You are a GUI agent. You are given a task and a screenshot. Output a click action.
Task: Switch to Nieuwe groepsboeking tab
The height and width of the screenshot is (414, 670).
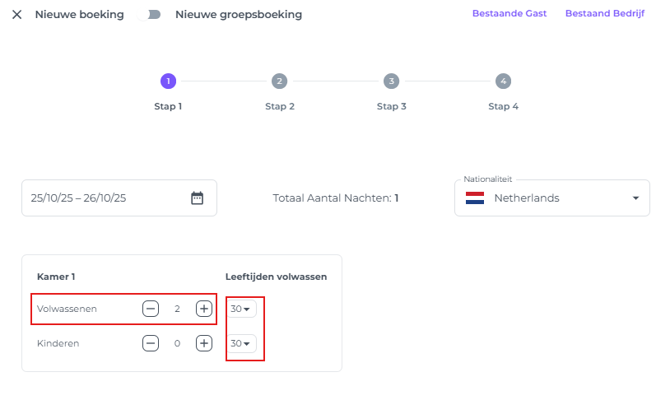tap(238, 15)
